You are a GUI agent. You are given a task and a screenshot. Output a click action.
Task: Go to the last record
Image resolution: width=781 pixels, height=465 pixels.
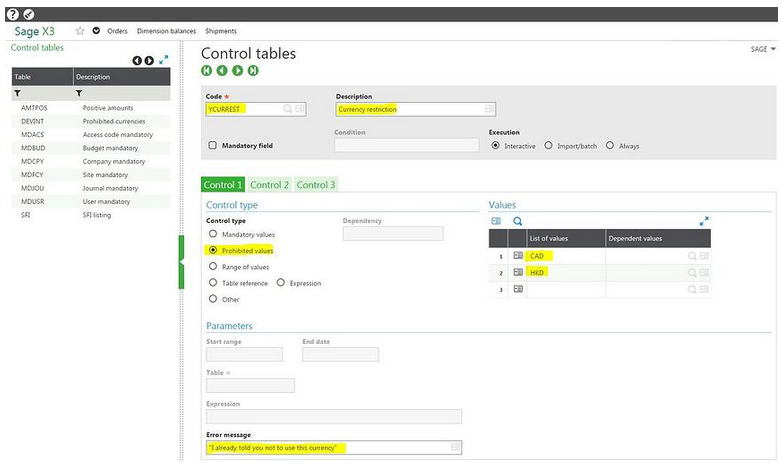253,71
